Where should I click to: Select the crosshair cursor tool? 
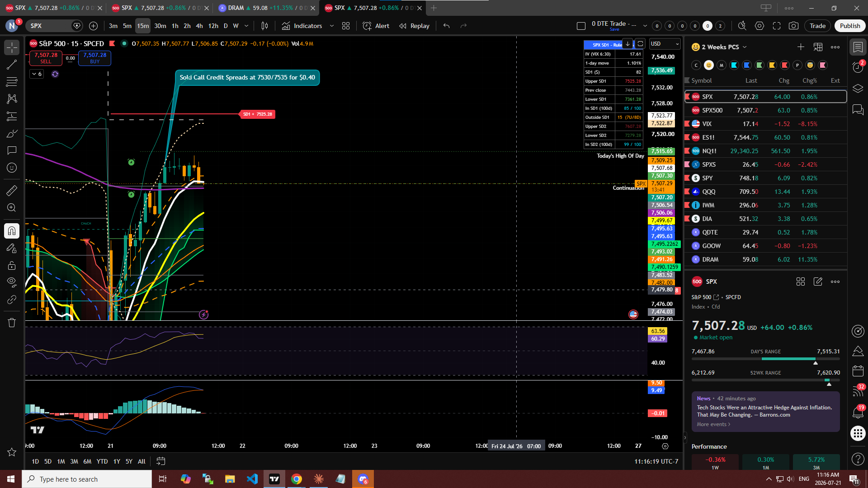(12, 47)
